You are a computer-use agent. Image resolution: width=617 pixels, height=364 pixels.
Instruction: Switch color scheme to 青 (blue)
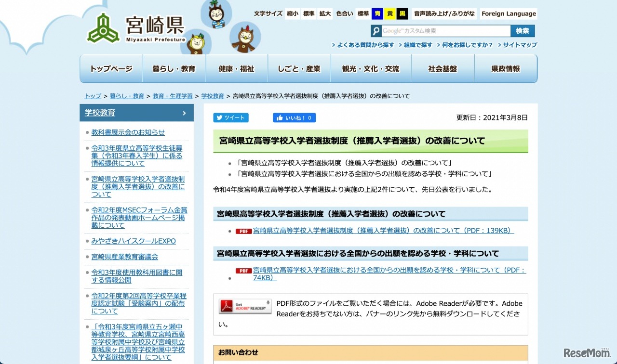pyautogui.click(x=377, y=13)
